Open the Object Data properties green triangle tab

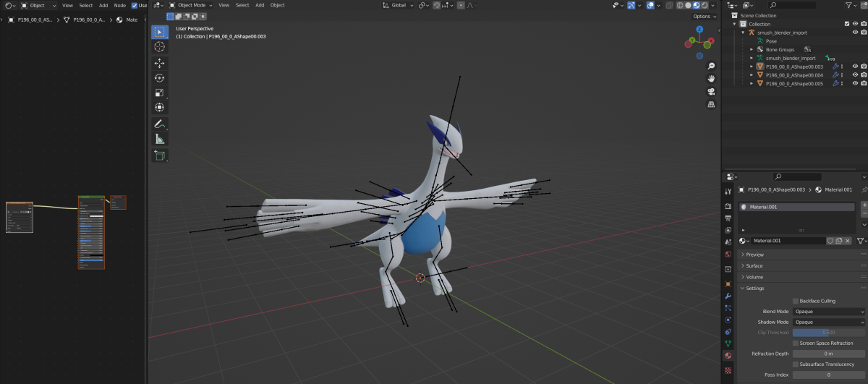tap(728, 343)
